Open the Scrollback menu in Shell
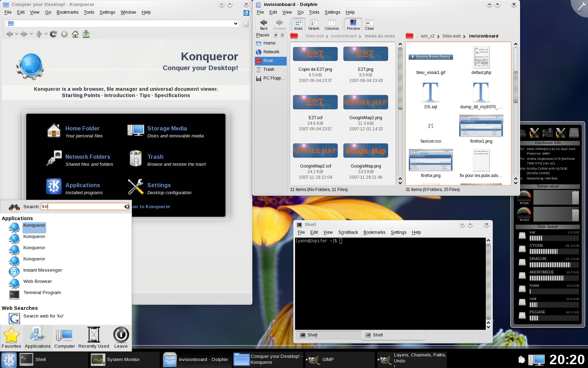Viewport: 588px width, 368px height. coord(348,232)
